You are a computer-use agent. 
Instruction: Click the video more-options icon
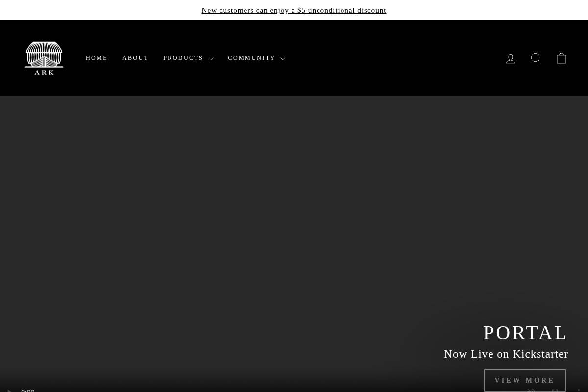click(x=579, y=390)
